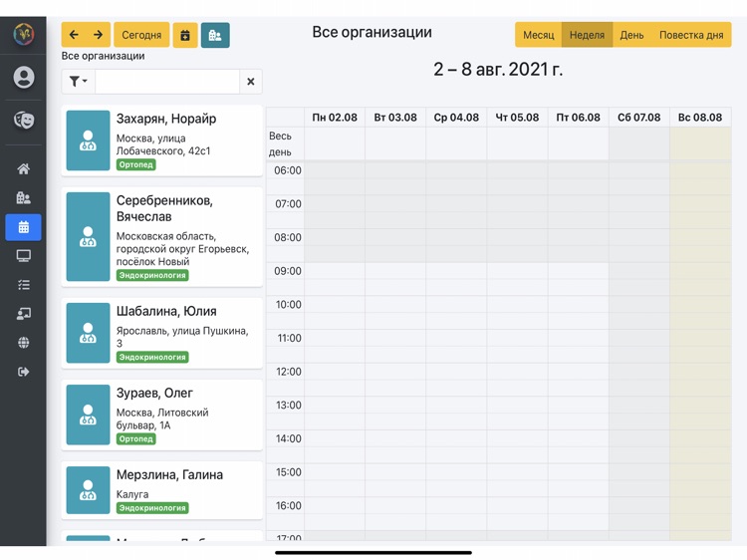Click doctor avatar of Шабалина, Юлия
This screenshot has height=560, width=747.
coord(88,333)
